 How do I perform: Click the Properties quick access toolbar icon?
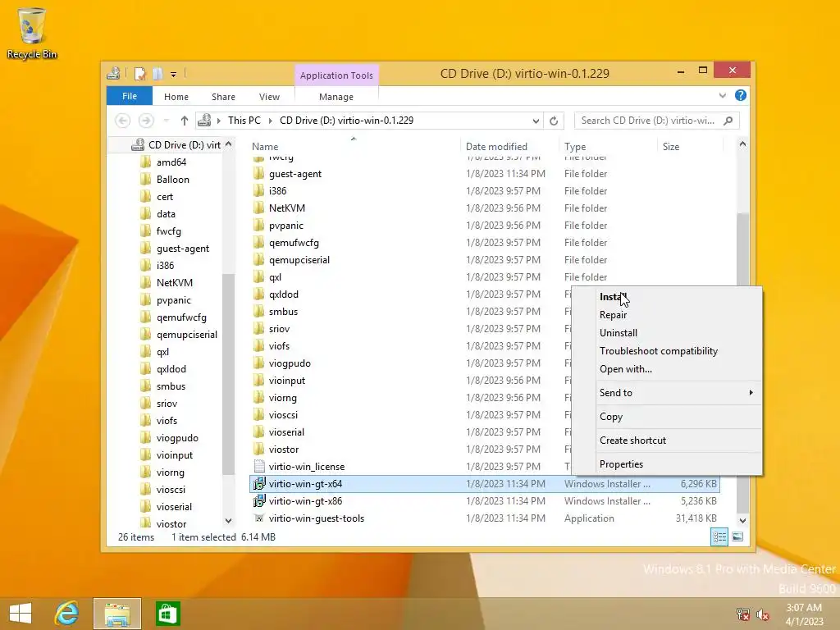(x=139, y=73)
